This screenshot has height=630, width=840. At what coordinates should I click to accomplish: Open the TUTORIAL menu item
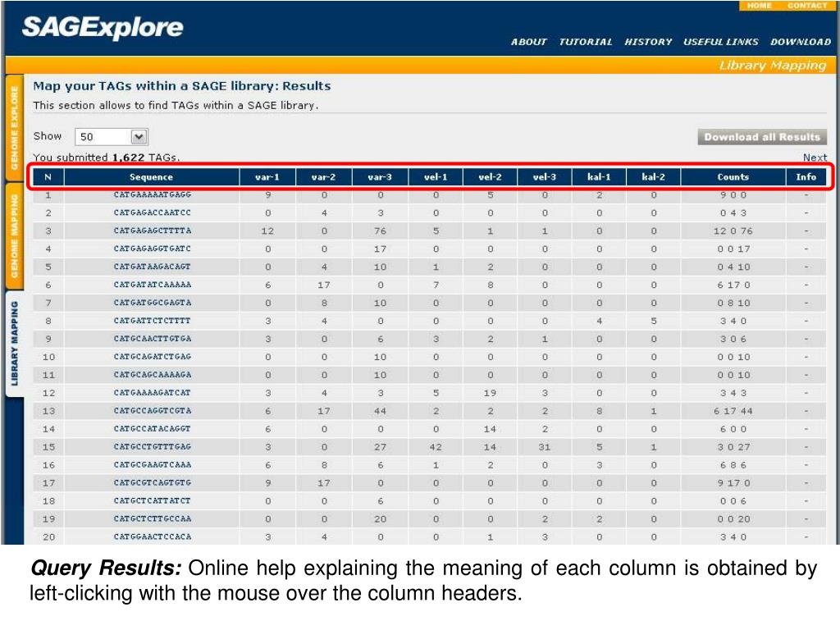pyautogui.click(x=585, y=42)
